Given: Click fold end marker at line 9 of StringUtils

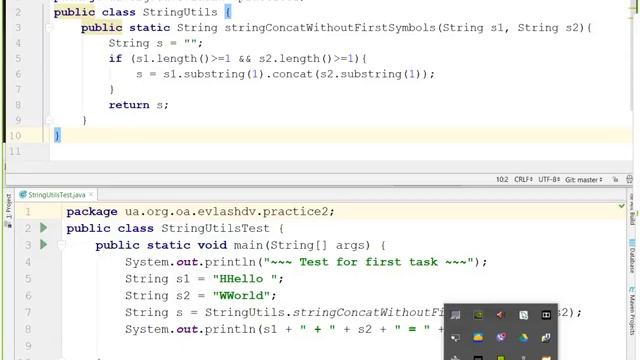Looking at the screenshot, I should tap(49, 120).
